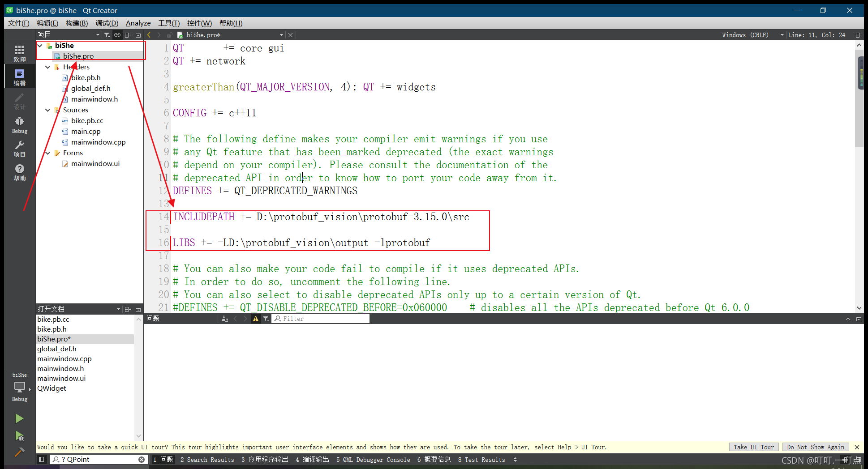Start debugging with the play-bug button
868x469 pixels.
coord(19,435)
